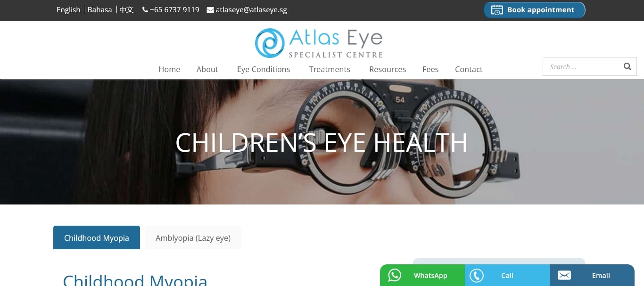Select the Childhood Myopia tab
Image resolution: width=644 pixels, height=286 pixels.
pyautogui.click(x=97, y=237)
